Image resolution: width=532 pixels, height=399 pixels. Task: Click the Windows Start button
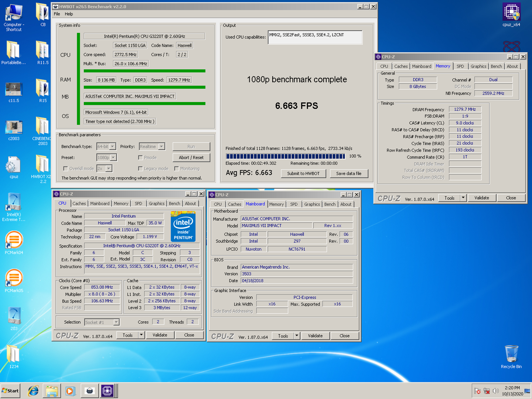tap(10, 391)
